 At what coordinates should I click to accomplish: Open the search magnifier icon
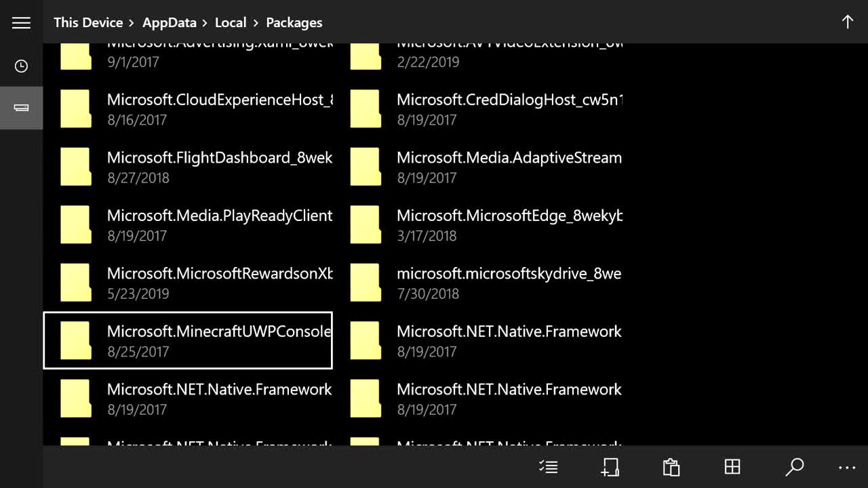point(794,467)
